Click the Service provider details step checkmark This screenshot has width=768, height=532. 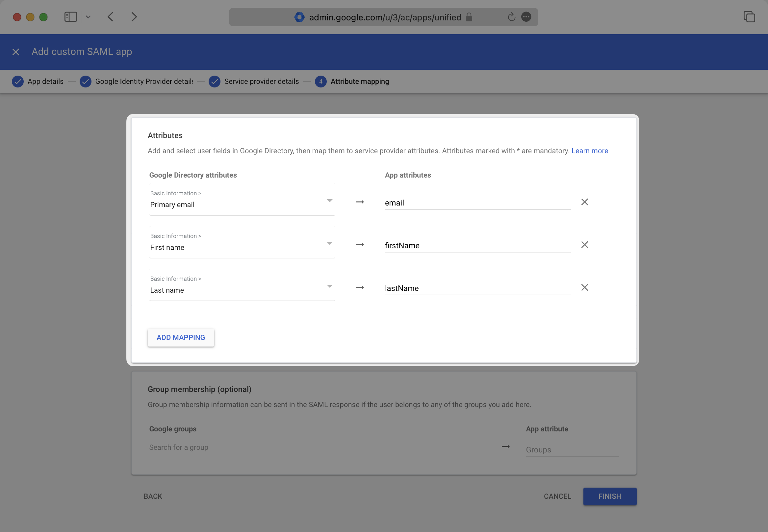coord(215,81)
